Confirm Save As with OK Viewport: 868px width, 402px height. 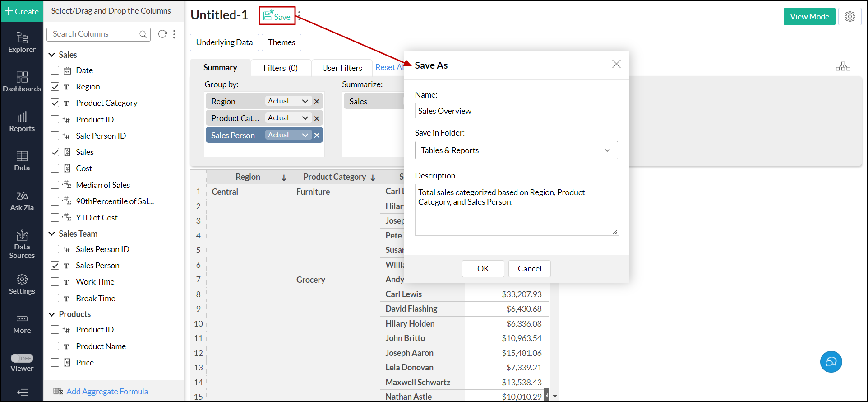(x=483, y=269)
